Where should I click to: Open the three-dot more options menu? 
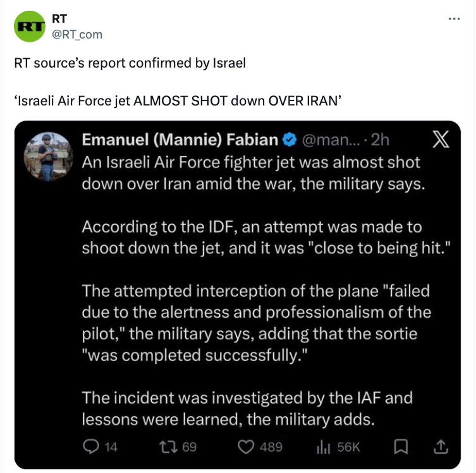pos(454,18)
